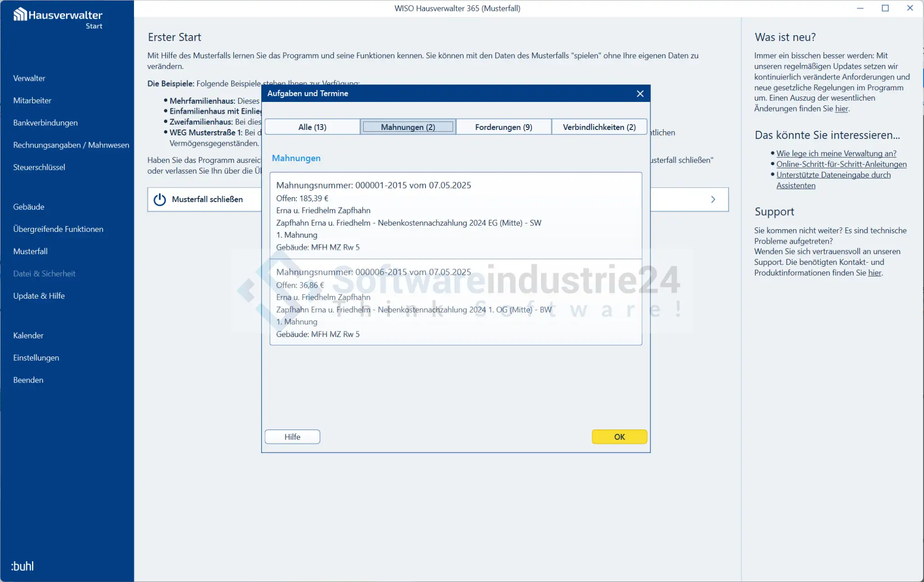This screenshot has width=924, height=582.
Task: Select Mahnung 000006-2015 list entry
Action: [456, 303]
